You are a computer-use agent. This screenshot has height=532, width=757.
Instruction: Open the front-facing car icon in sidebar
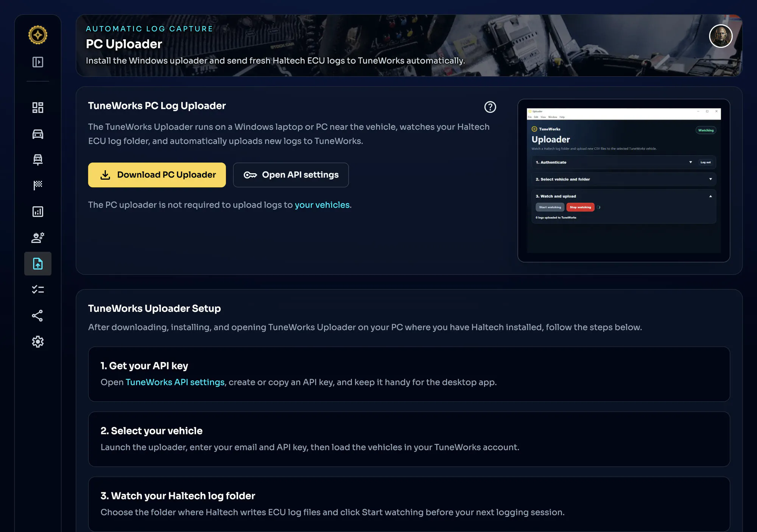(38, 160)
